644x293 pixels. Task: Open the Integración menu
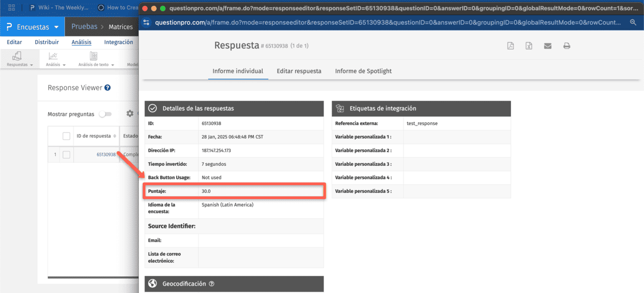[119, 42]
